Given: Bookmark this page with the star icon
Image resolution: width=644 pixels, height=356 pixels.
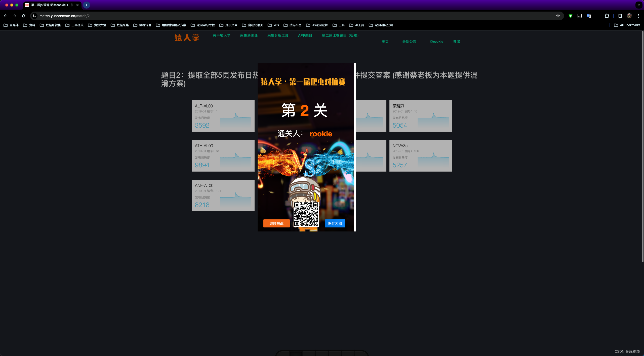Looking at the screenshot, I should pos(558,16).
